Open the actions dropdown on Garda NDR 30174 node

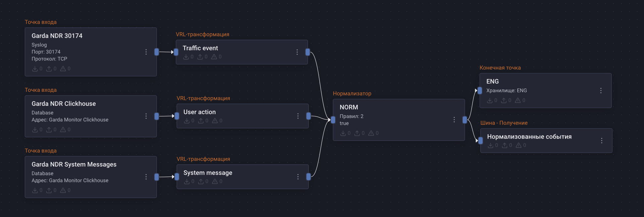(x=146, y=52)
